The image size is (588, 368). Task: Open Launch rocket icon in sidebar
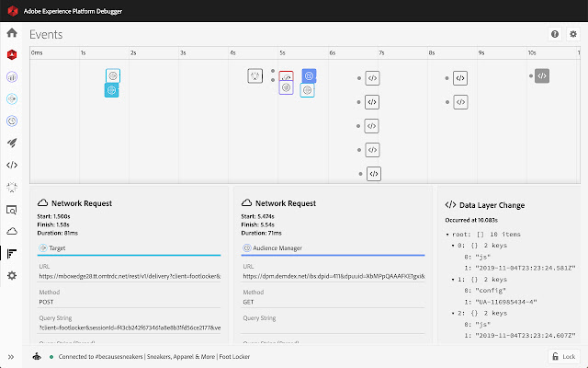[x=12, y=143]
